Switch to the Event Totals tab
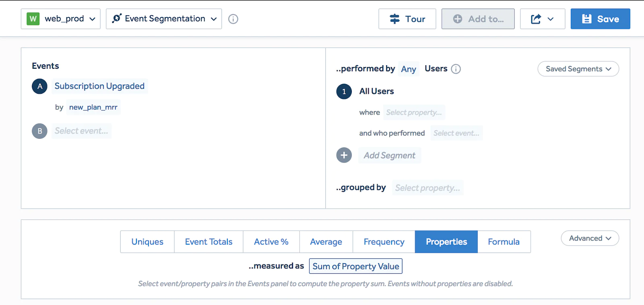This screenshot has height=305, width=644. point(208,242)
